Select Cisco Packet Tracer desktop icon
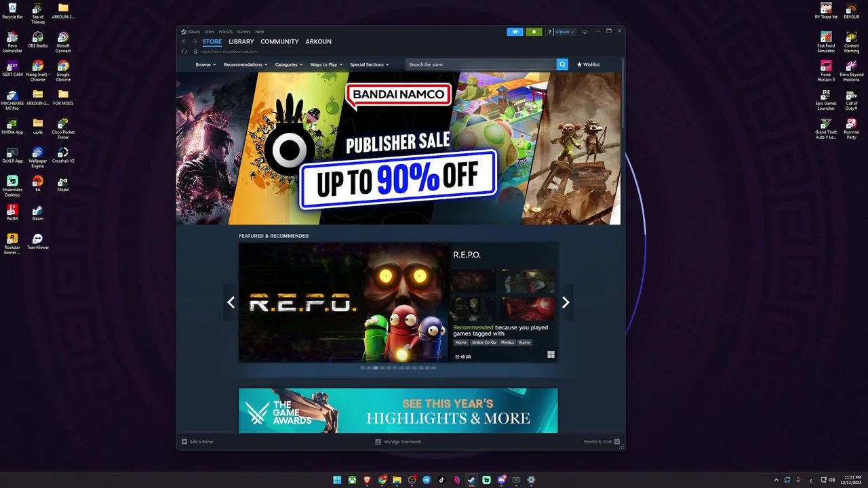This screenshot has height=488, width=868. (63, 129)
